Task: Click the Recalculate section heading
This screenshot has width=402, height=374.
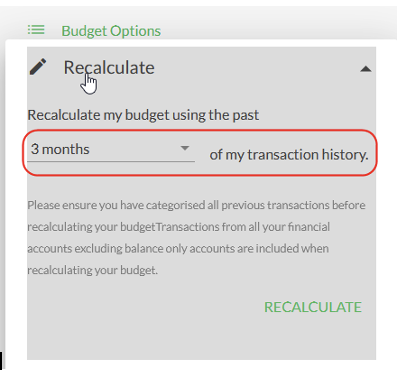Action: 109,68
